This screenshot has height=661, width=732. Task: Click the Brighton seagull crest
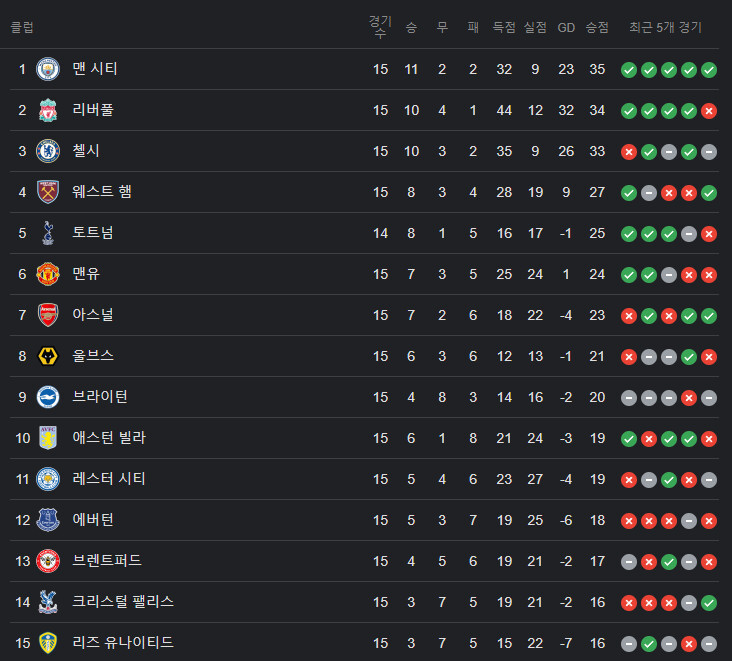[48, 397]
